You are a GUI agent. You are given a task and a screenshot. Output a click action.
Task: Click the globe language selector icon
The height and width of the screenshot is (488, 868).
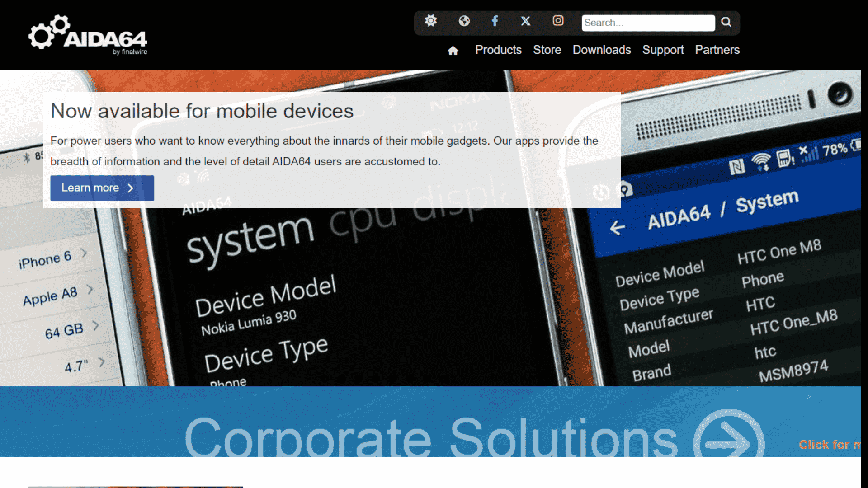click(x=464, y=21)
